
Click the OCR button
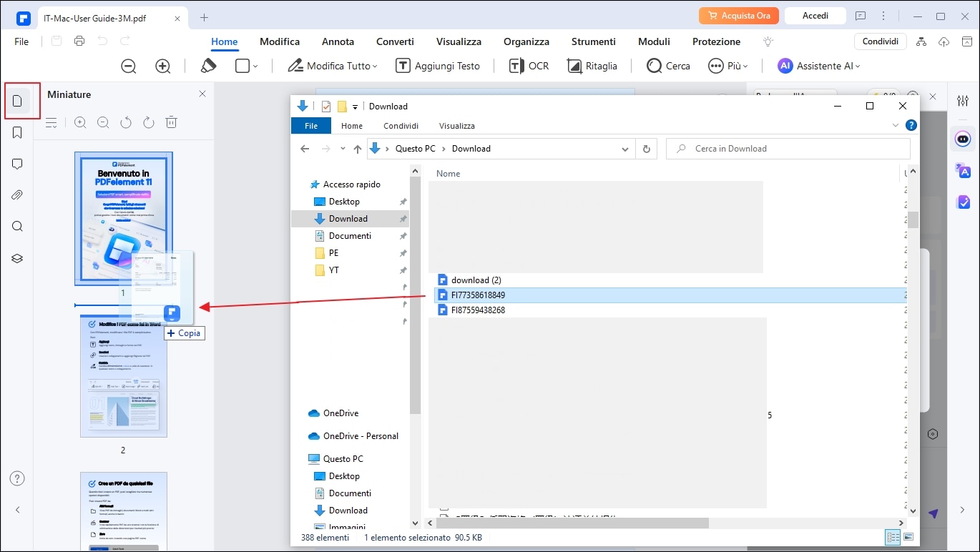click(x=529, y=66)
